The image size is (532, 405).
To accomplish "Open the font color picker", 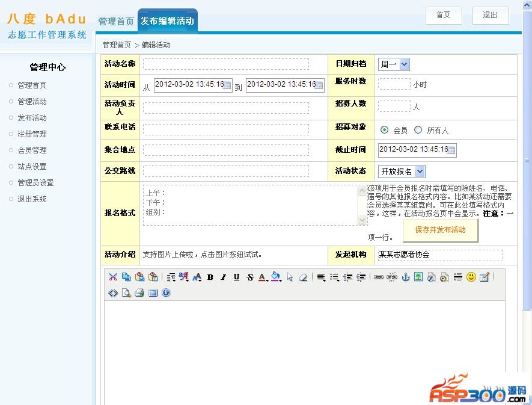I will pos(263,277).
